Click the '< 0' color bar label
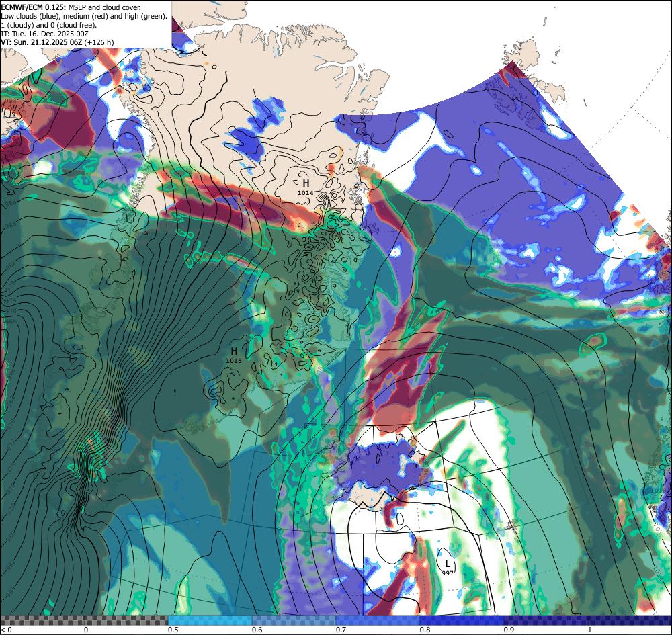The width and height of the screenshot is (672, 635). click(7, 630)
